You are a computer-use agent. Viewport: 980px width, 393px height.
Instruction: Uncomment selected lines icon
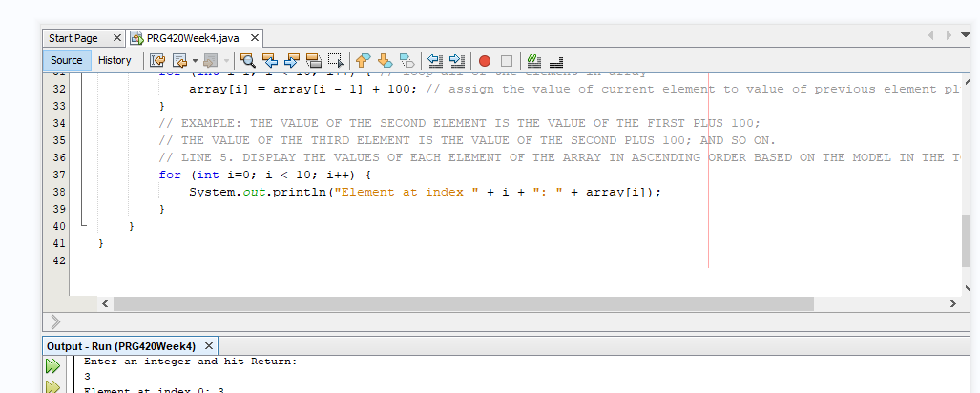pyautogui.click(x=556, y=61)
